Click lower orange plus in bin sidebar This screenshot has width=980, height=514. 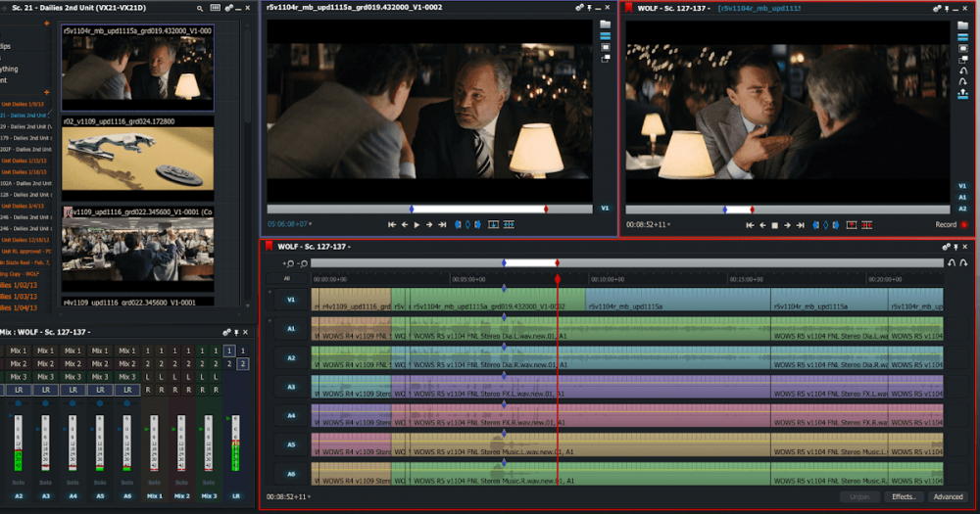[x=46, y=92]
